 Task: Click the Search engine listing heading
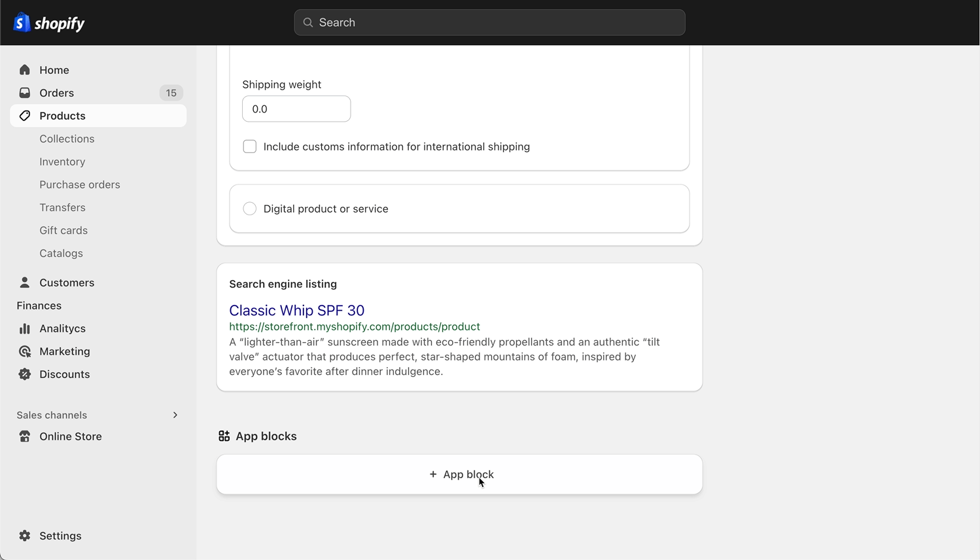(x=283, y=284)
